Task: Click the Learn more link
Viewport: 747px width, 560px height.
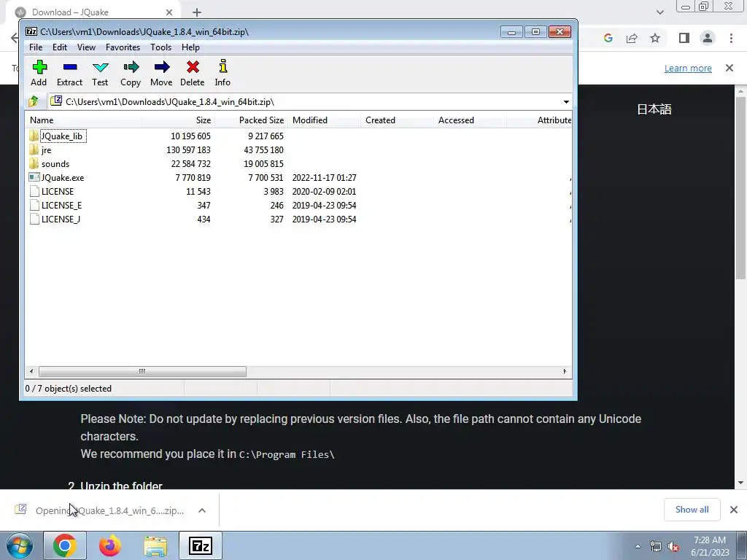Action: pyautogui.click(x=688, y=68)
